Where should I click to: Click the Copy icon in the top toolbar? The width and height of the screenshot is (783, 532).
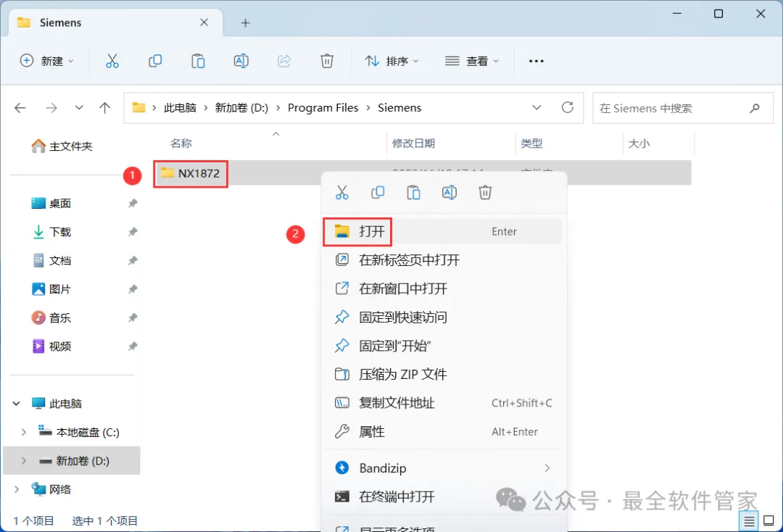coord(155,61)
